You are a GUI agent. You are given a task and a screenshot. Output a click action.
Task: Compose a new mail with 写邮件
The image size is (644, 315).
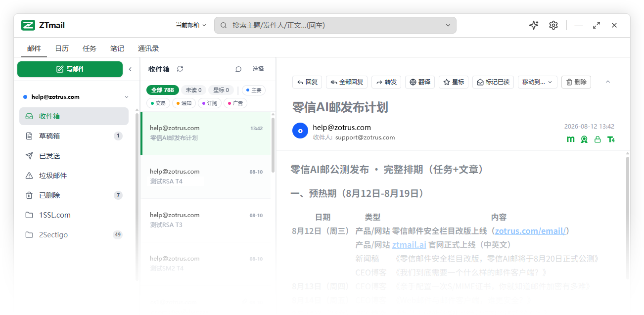click(x=70, y=69)
